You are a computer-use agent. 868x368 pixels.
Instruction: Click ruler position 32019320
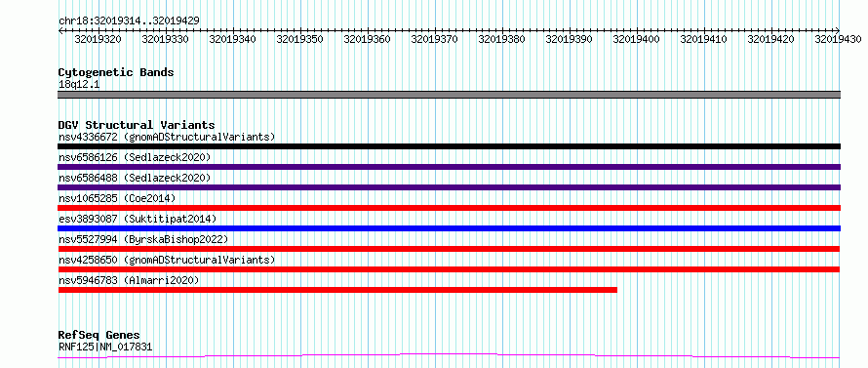(98, 39)
